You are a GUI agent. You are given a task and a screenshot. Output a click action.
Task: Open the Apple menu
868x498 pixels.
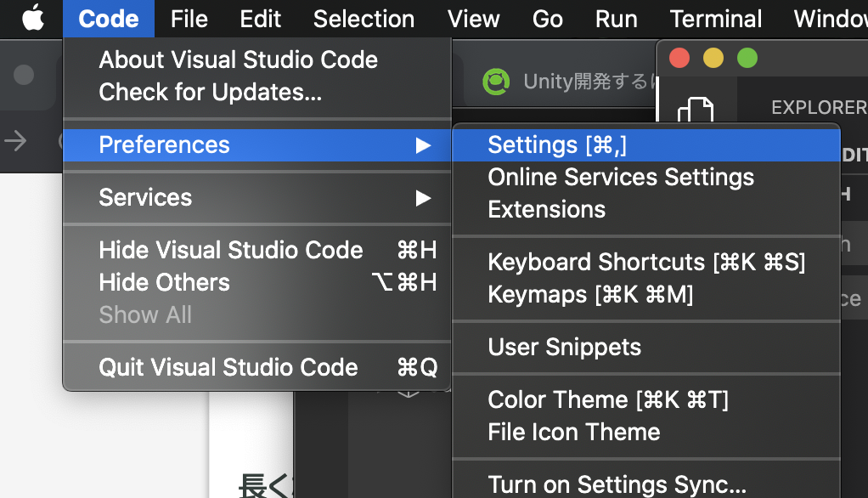[x=32, y=19]
